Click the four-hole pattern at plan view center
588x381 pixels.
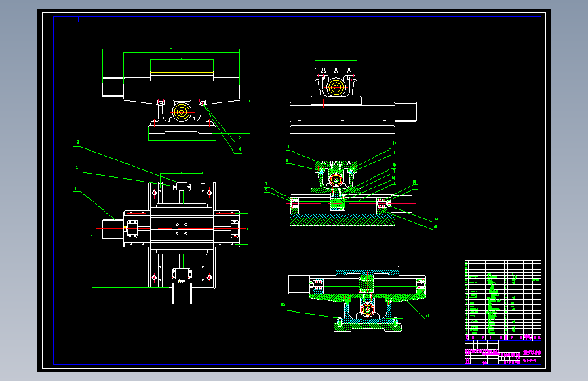[182, 228]
